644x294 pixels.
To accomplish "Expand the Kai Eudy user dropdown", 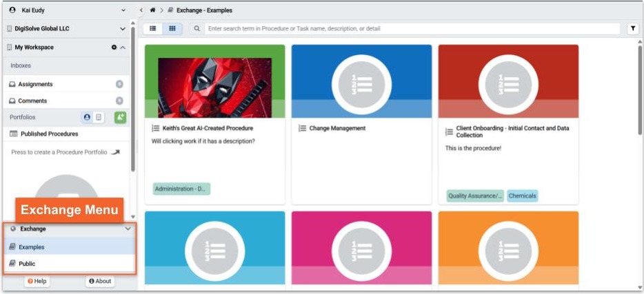I will click(x=123, y=10).
